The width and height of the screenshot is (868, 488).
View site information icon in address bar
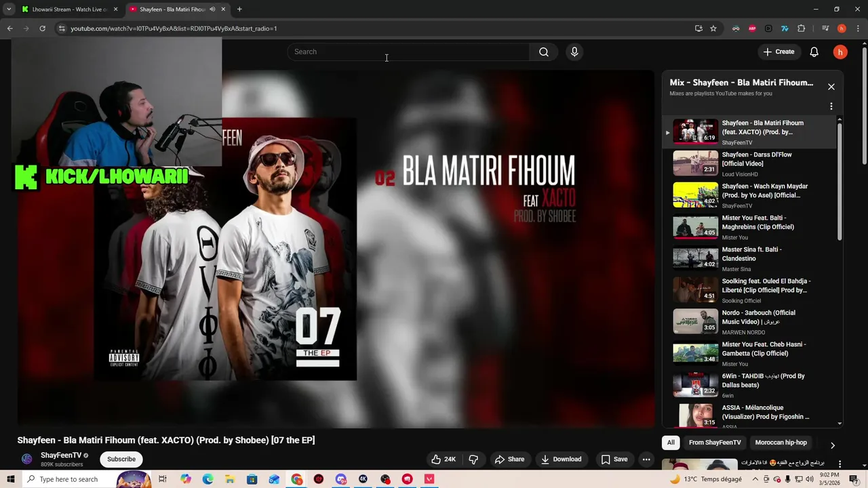pyautogui.click(x=62, y=28)
